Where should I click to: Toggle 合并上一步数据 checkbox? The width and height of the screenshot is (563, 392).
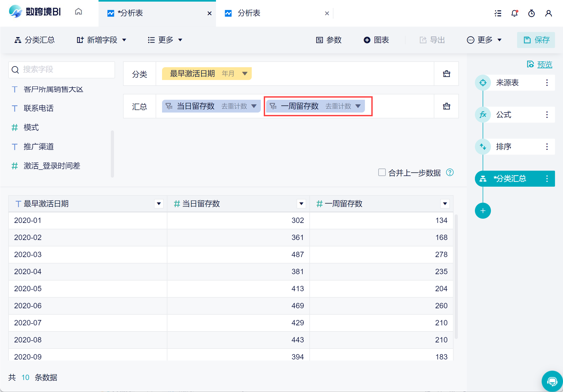pos(382,173)
